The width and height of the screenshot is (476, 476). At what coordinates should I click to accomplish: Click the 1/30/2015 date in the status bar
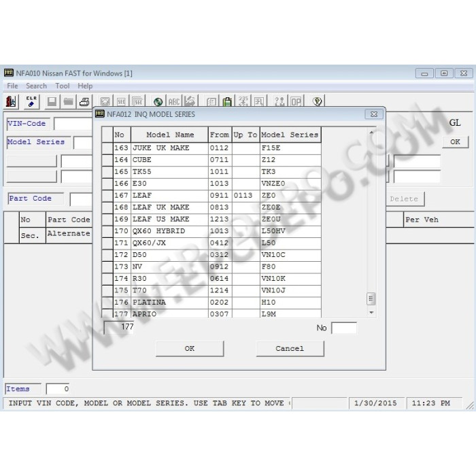tap(375, 403)
